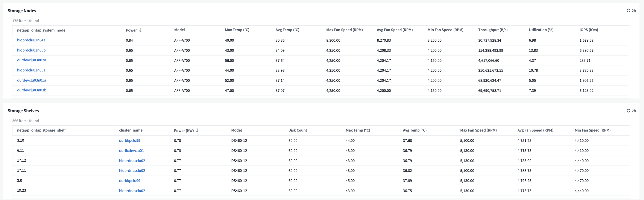This screenshot has width=644, height=200.
Task: Click the netapp_ontap.storage_shelf column header
Action: coord(41,130)
